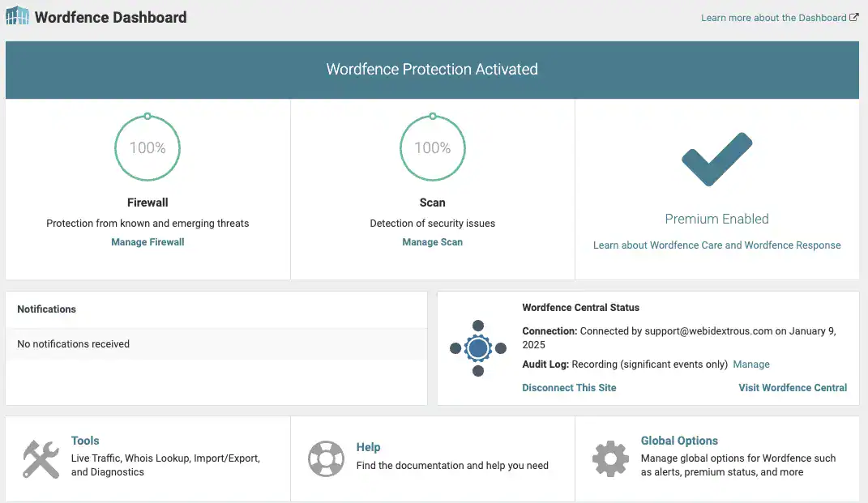Open the Tools section heading
Screen dimensions: 868x503
click(85, 441)
